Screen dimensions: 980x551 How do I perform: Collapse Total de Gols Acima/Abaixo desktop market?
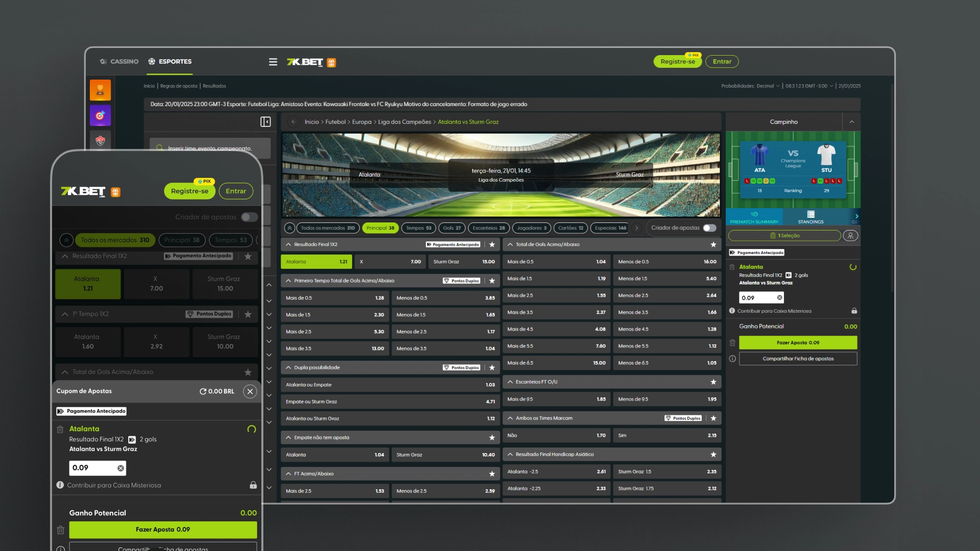(510, 244)
